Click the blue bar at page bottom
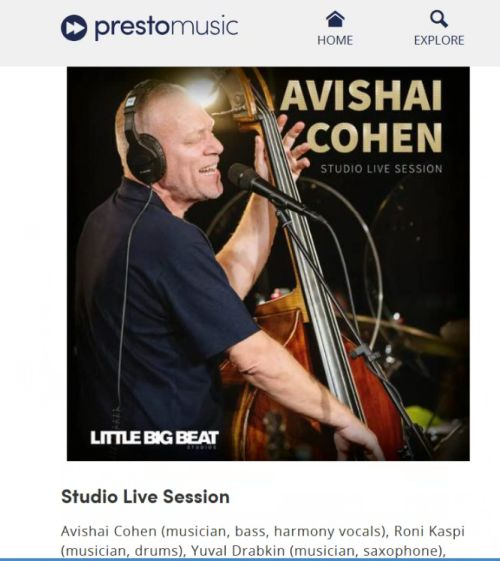 (250, 559)
